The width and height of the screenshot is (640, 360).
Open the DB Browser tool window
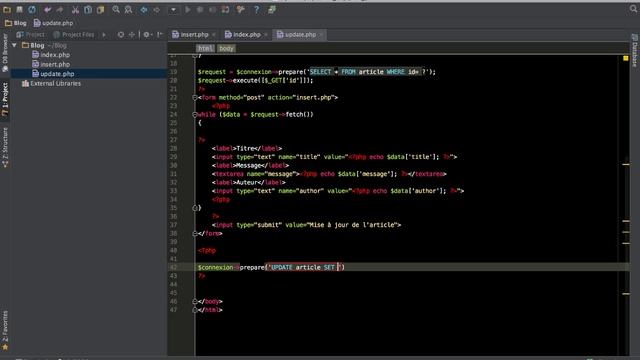tap(5, 53)
